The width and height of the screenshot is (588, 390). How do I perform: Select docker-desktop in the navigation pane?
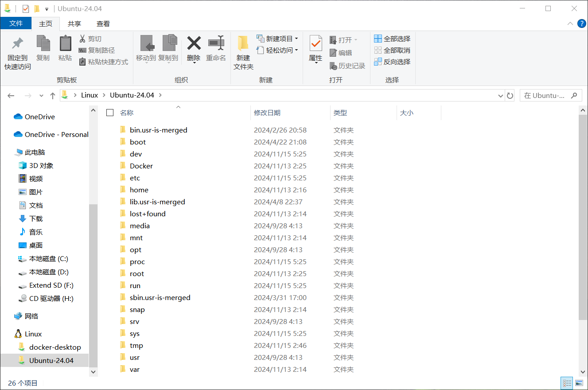click(x=55, y=347)
